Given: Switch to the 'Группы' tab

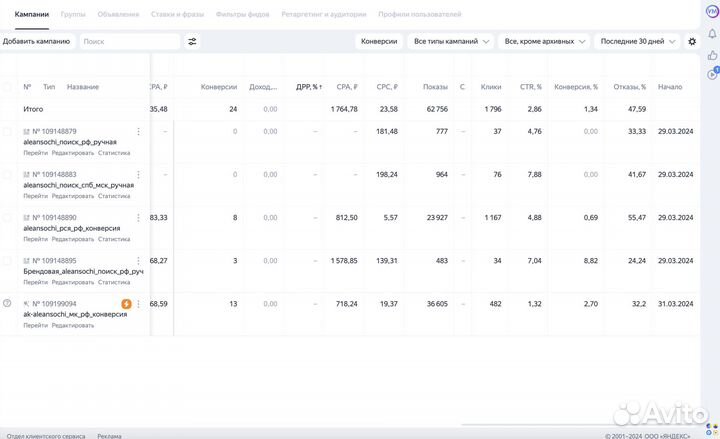Looking at the screenshot, I should pyautogui.click(x=73, y=15).
